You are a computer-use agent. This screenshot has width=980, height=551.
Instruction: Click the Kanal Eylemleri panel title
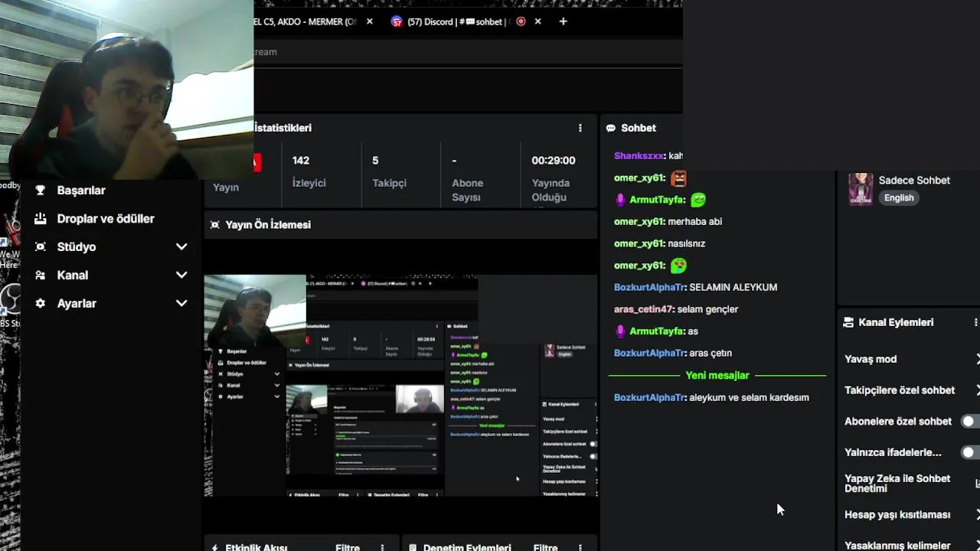896,322
